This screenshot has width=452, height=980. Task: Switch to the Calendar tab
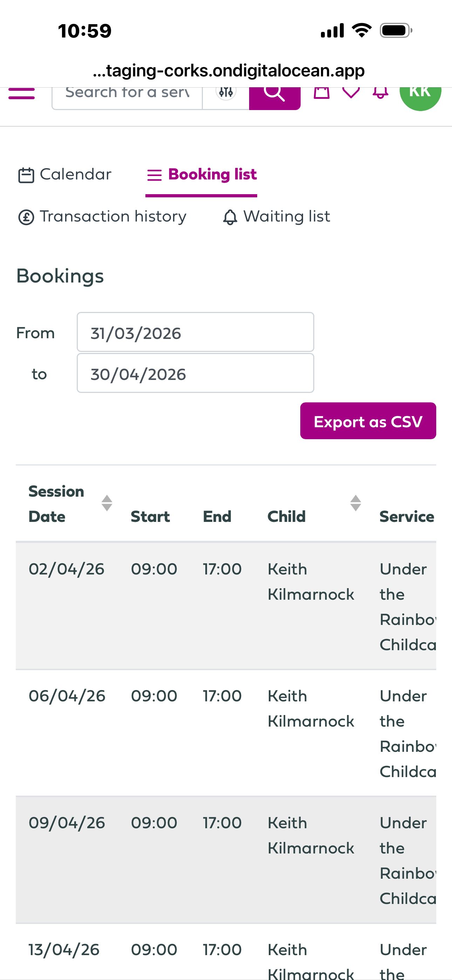(x=65, y=175)
